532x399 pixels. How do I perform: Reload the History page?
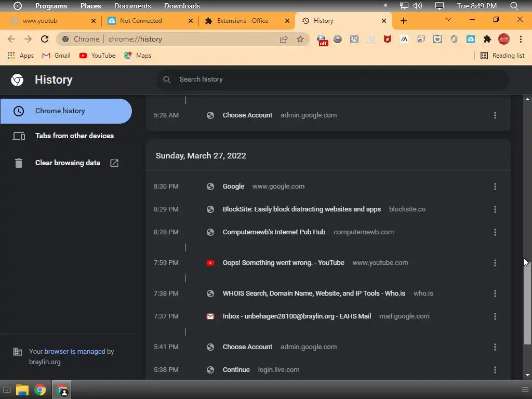coord(45,39)
